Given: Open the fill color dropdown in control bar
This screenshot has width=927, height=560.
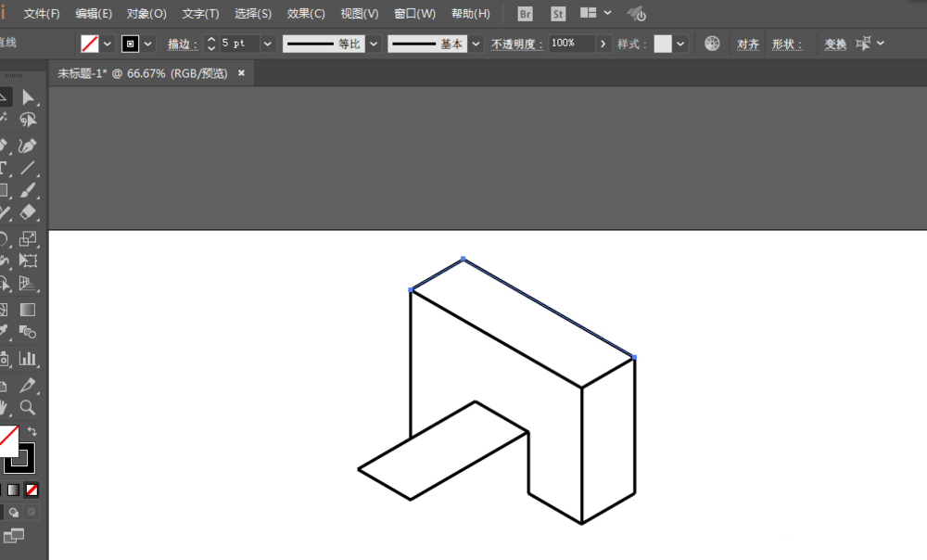Looking at the screenshot, I should click(107, 44).
